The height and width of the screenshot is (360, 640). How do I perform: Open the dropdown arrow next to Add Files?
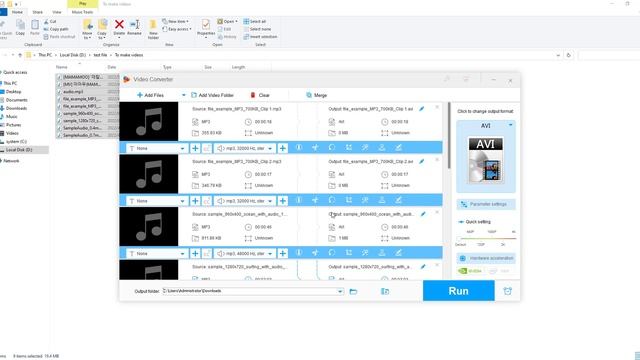coord(184,95)
